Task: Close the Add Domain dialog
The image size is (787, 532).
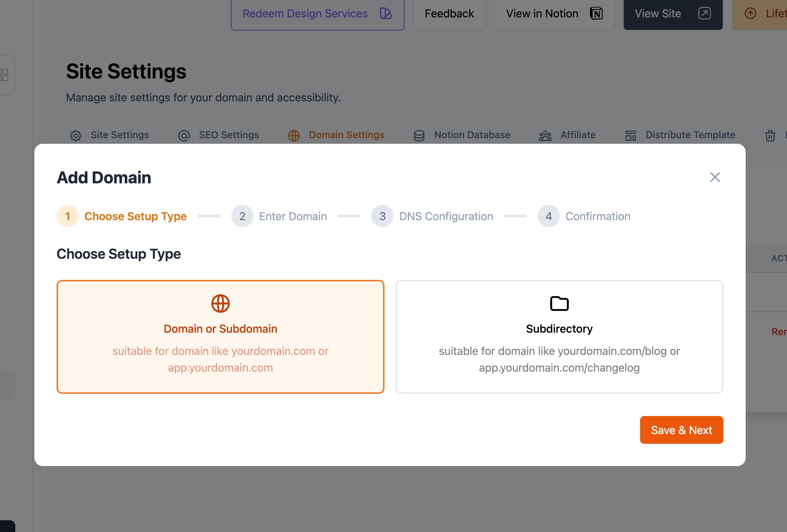Action: pos(715,177)
